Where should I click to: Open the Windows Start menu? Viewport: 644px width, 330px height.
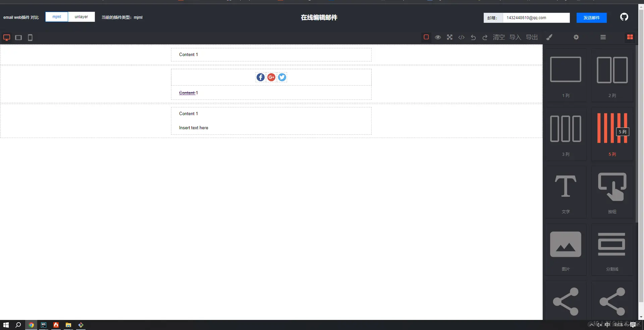(6, 325)
